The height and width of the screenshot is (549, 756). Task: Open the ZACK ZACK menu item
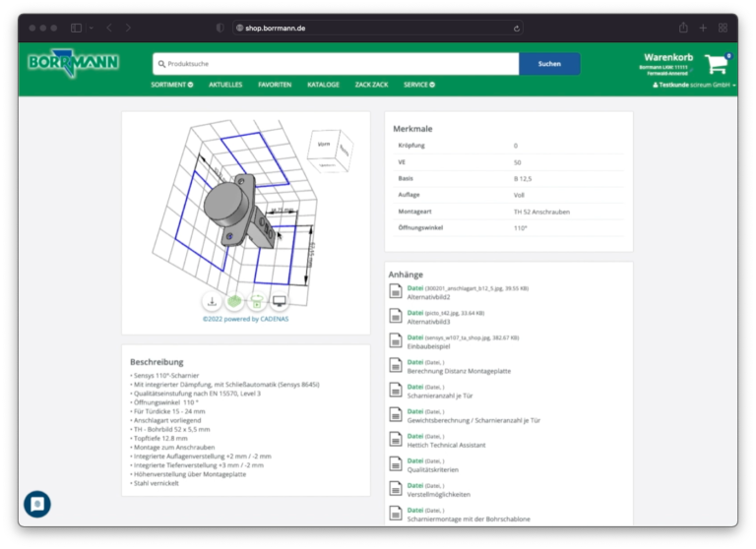click(371, 85)
